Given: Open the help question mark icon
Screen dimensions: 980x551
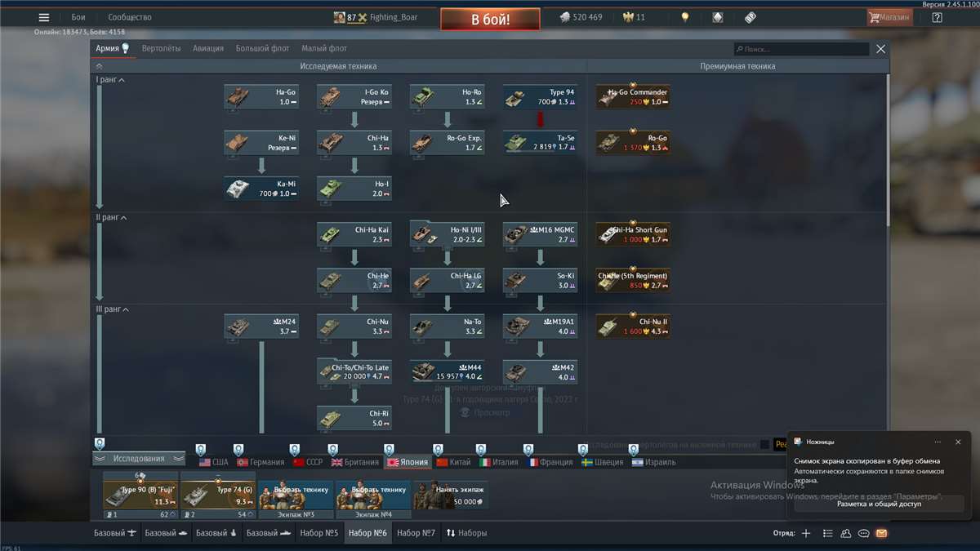Looking at the screenshot, I should point(937,17).
